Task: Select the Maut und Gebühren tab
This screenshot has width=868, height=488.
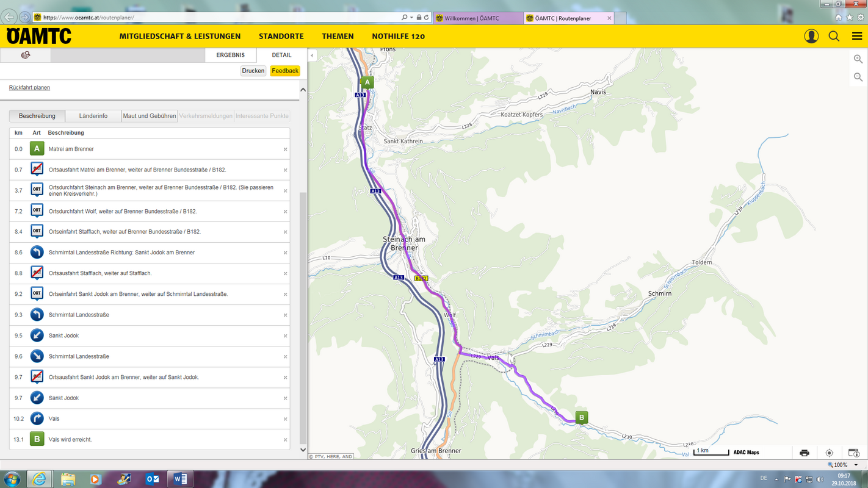Action: [x=150, y=116]
